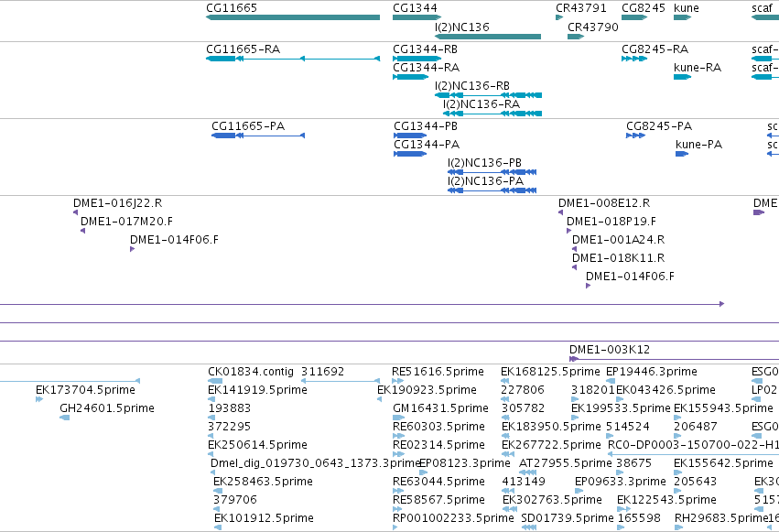Click transcript kune-RA

pyautogui.click(x=682, y=77)
